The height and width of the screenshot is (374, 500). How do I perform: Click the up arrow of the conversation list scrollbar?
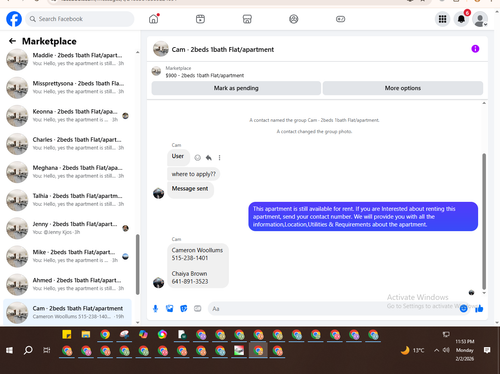pos(137,52)
